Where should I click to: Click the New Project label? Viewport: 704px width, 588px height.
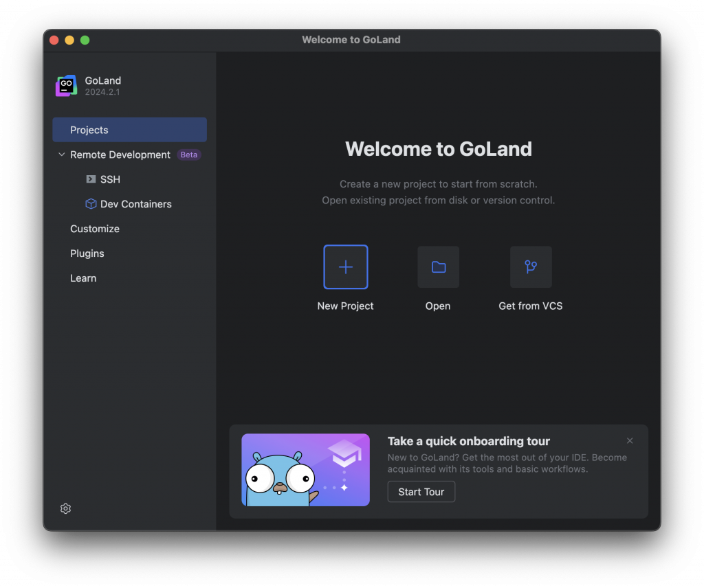pos(345,306)
